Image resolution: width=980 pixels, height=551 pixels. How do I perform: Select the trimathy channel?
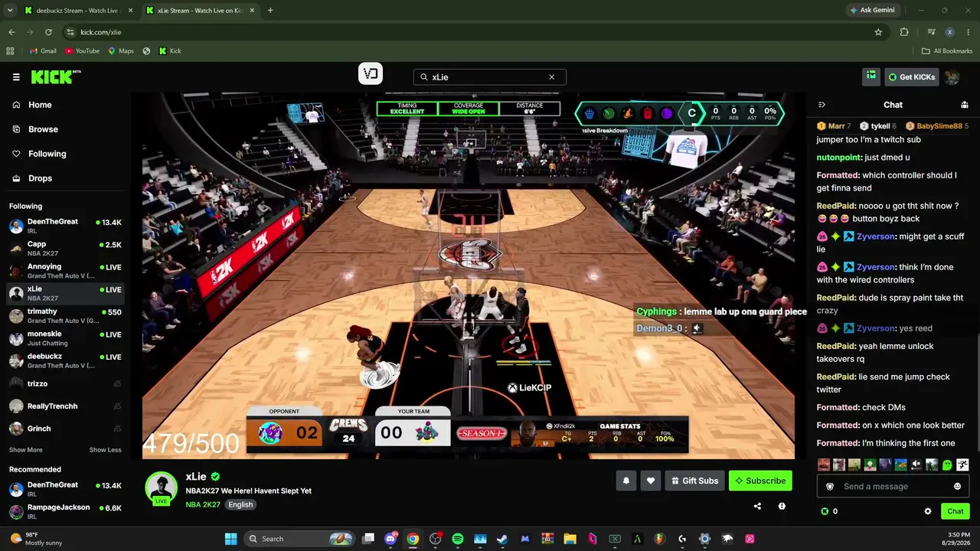pyautogui.click(x=65, y=315)
